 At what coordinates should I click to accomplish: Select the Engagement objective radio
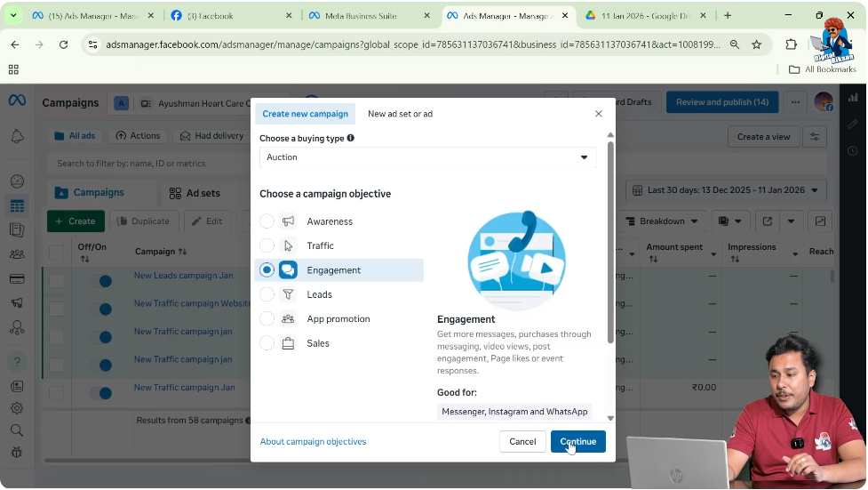(267, 270)
